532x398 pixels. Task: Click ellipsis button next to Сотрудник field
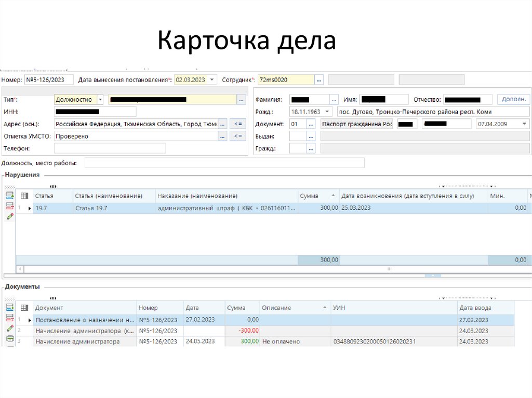(x=319, y=80)
